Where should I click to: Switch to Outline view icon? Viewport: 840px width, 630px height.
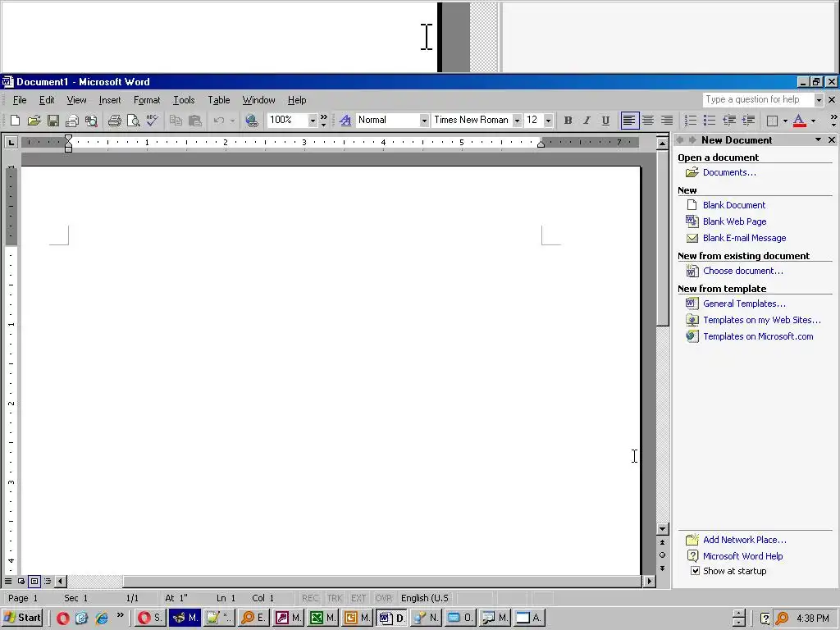[48, 581]
